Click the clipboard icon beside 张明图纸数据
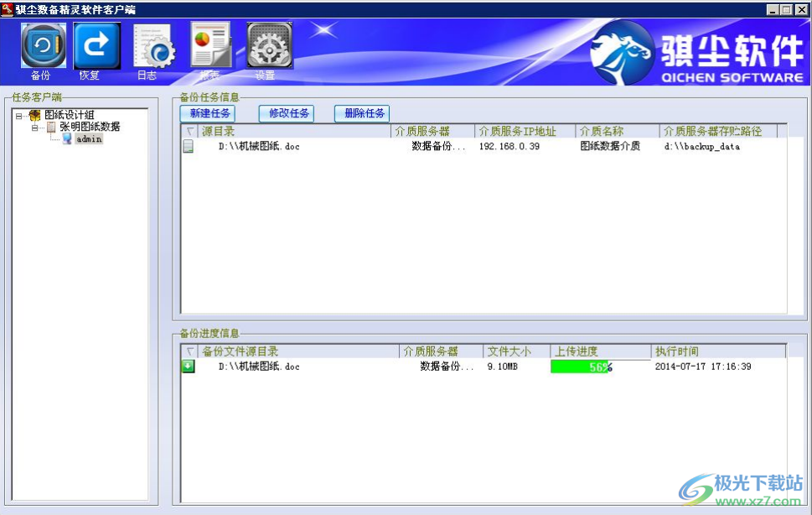This screenshot has height=515, width=812. (x=50, y=127)
